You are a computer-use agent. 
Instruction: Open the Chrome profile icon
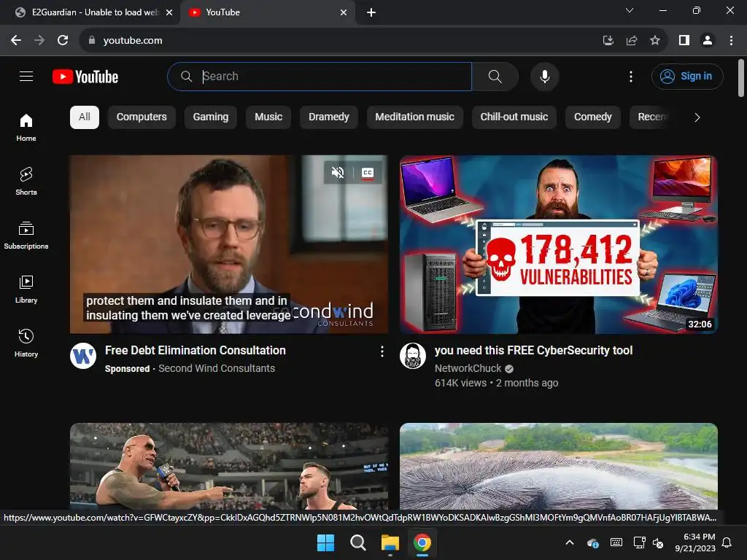tap(708, 41)
